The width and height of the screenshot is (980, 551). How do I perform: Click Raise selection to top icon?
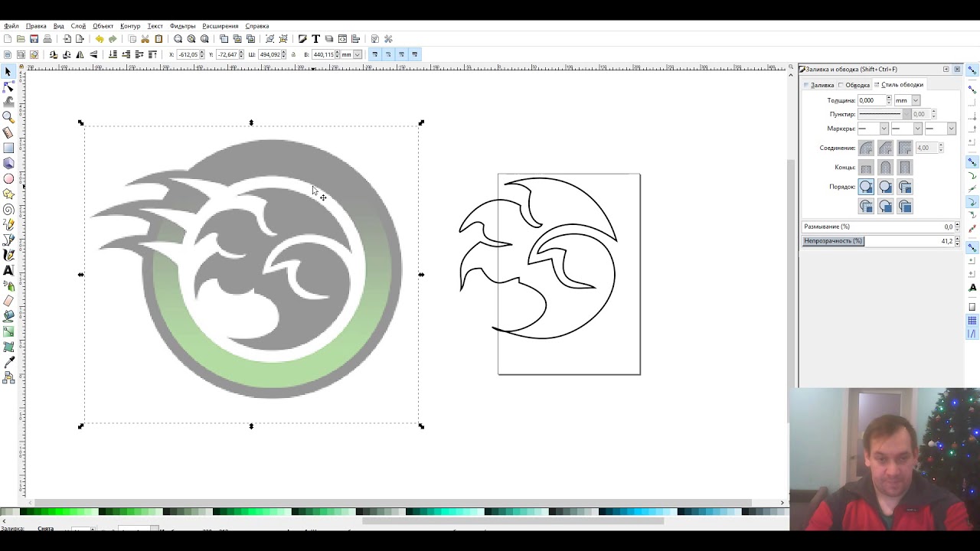(152, 54)
